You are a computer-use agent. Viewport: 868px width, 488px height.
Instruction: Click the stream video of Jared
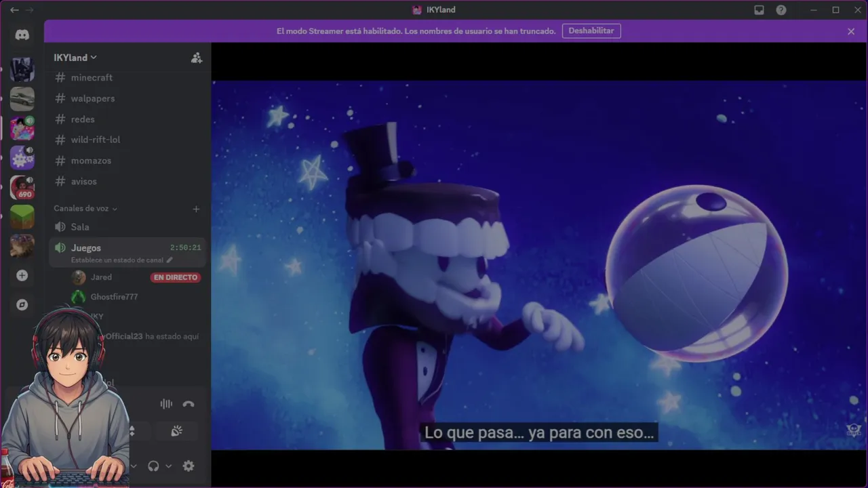pyautogui.click(x=539, y=265)
